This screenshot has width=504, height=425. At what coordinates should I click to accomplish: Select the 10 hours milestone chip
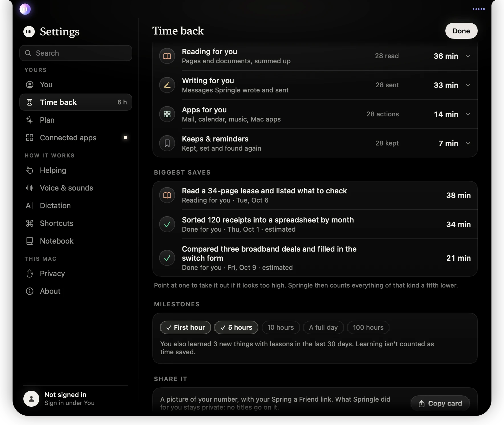[281, 327]
